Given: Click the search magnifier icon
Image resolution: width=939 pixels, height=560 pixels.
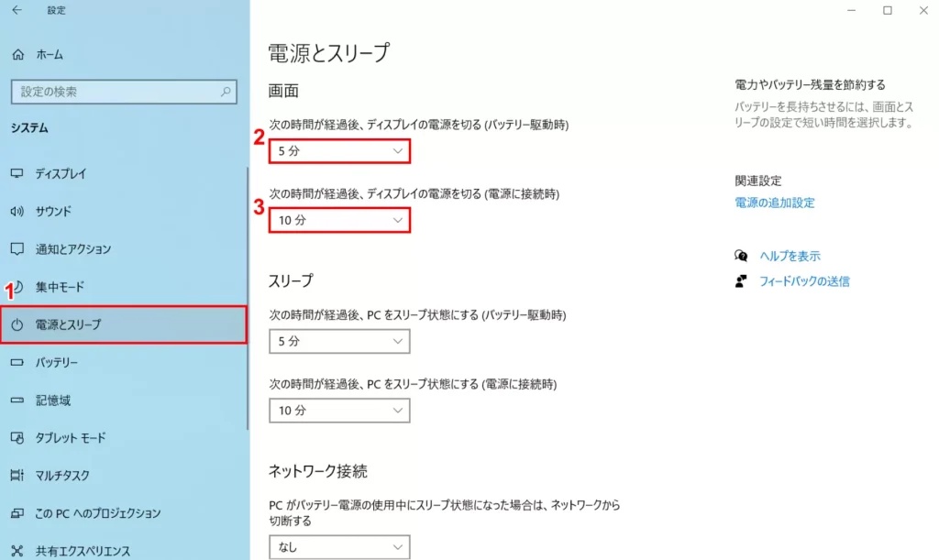Looking at the screenshot, I should [x=226, y=92].
